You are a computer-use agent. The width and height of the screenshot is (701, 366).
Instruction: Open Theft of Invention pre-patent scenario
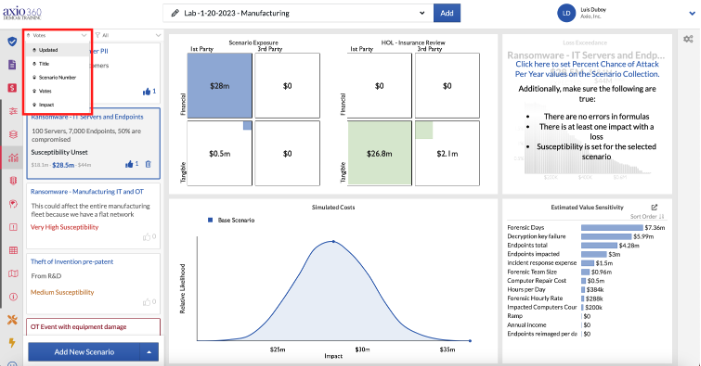72,261
